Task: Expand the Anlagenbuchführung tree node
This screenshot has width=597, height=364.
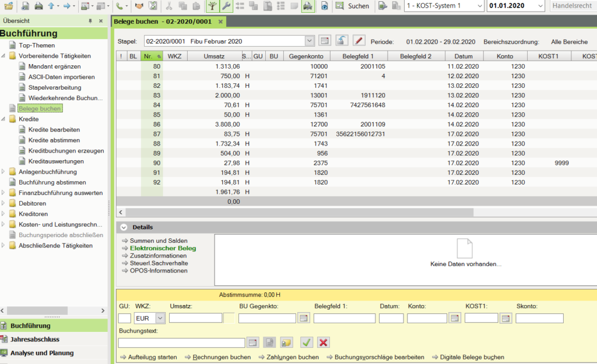Action: pos(3,172)
